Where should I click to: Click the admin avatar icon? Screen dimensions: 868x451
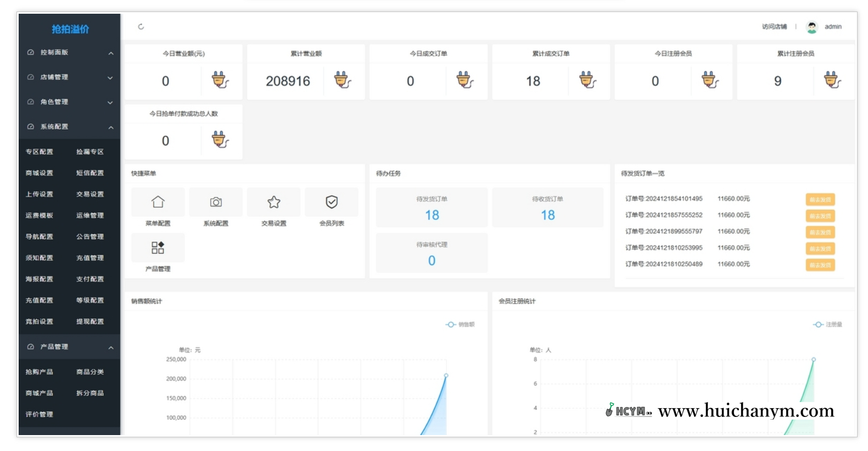coord(811,27)
